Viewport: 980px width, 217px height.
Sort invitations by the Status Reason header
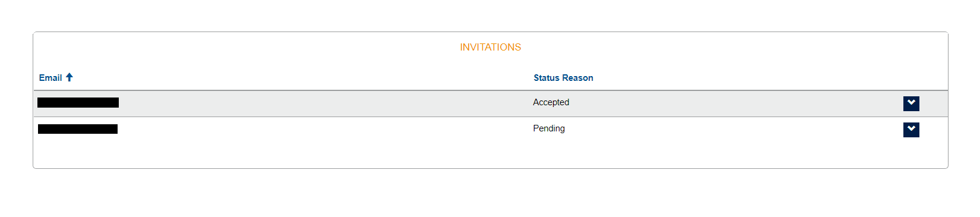click(x=563, y=78)
